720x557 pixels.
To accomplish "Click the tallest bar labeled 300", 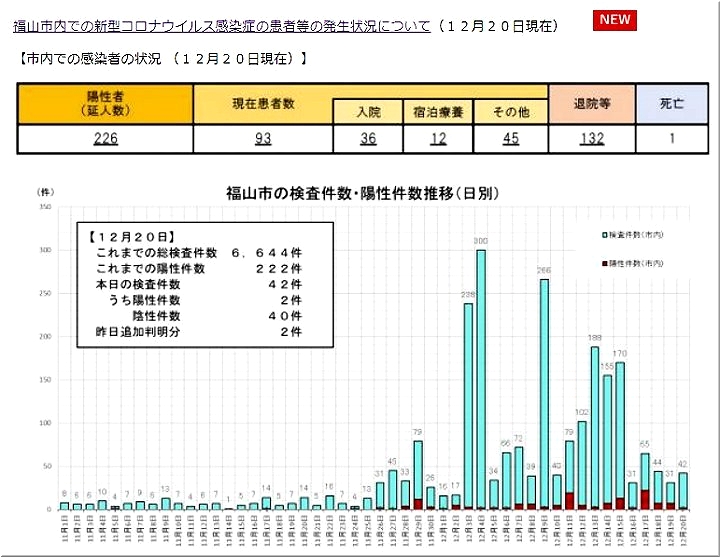I will coord(481,380).
